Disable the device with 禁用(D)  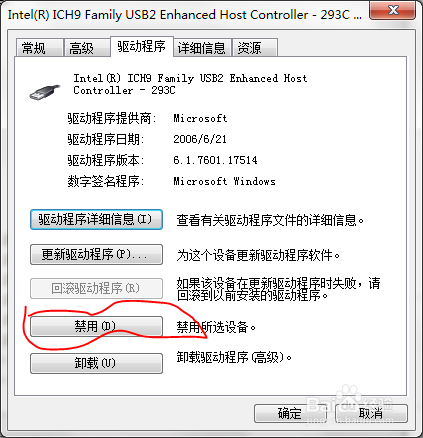96,326
